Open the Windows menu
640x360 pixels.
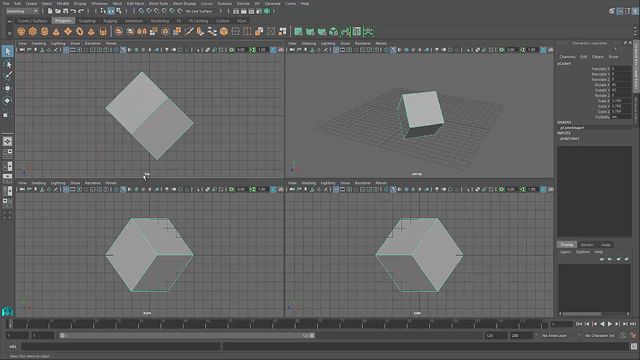point(100,3)
